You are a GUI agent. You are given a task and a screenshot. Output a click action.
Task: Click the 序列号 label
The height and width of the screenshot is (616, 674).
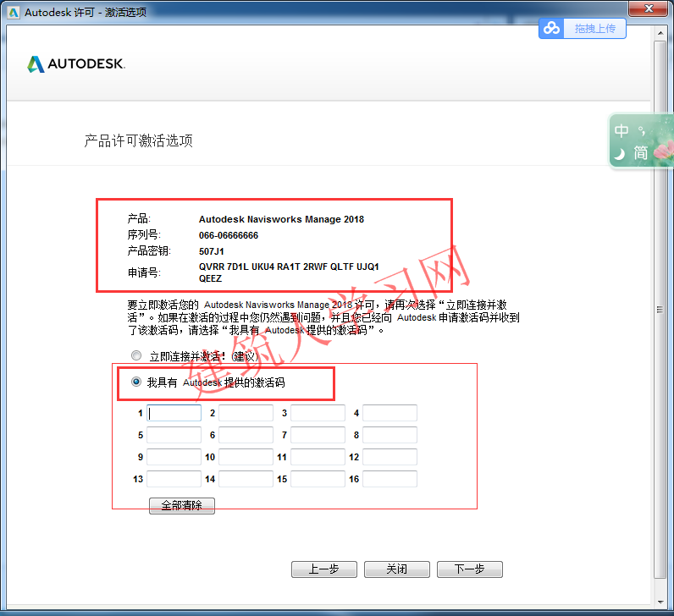click(x=144, y=234)
